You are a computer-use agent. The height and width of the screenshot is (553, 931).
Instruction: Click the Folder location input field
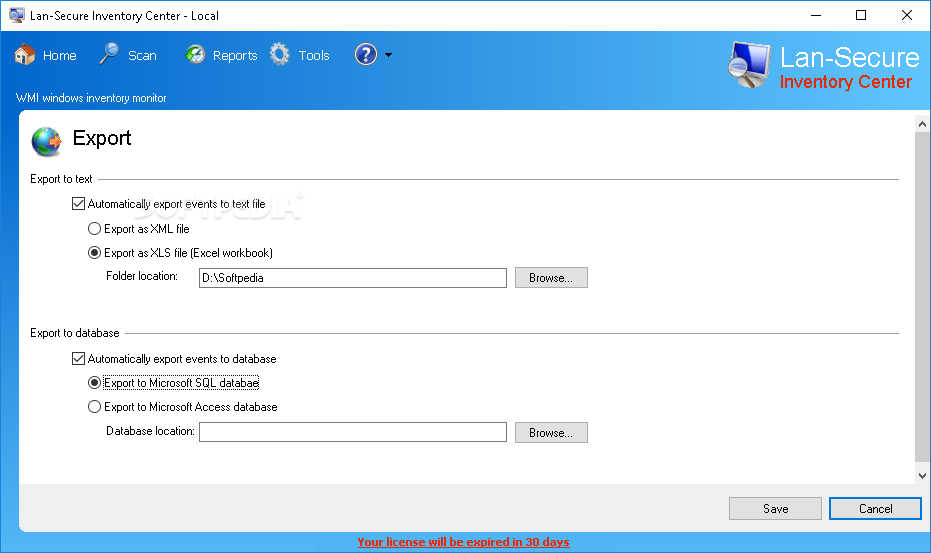click(x=353, y=278)
